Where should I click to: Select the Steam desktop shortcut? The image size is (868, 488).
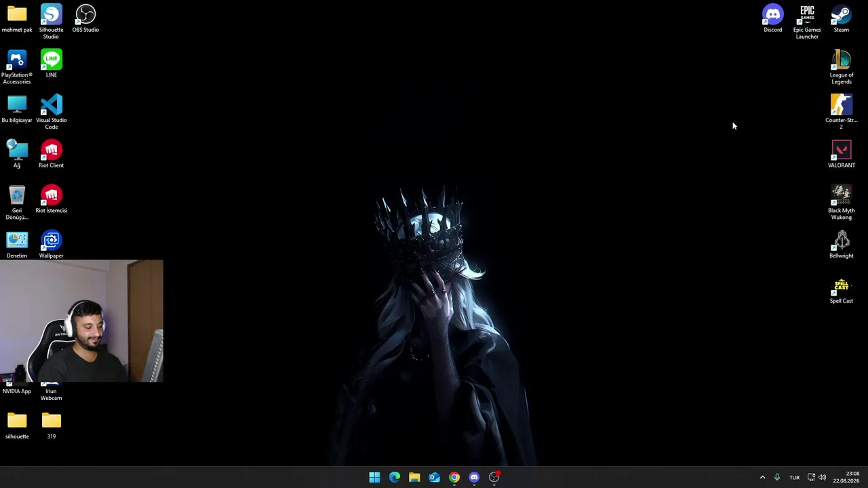click(841, 18)
